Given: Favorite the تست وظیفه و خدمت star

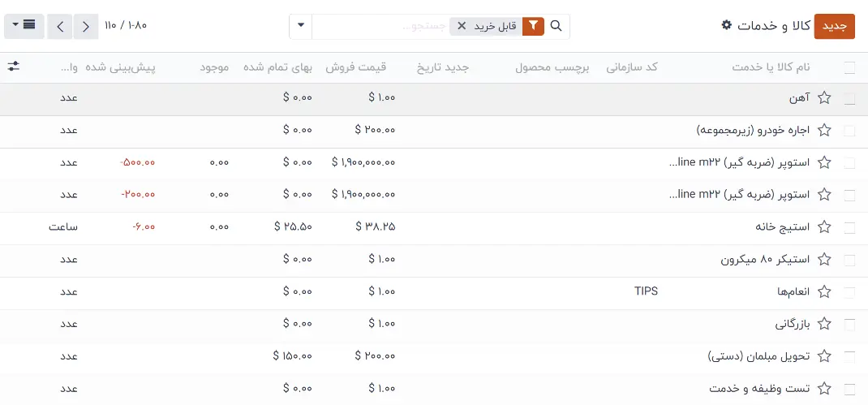Looking at the screenshot, I should [x=824, y=389].
